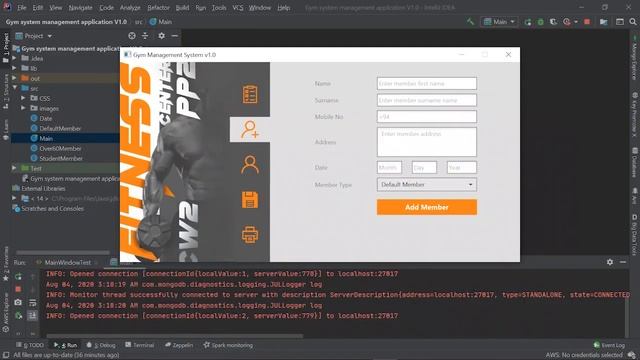Screen dimensions: 640x360
Task: Click the build hammer icon in toolbar
Action: tap(471, 22)
